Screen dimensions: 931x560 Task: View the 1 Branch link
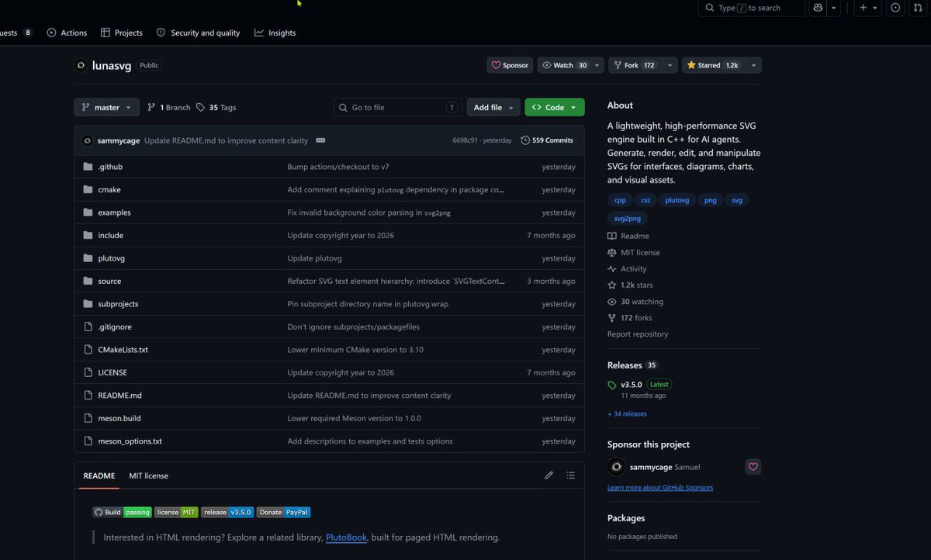point(168,107)
